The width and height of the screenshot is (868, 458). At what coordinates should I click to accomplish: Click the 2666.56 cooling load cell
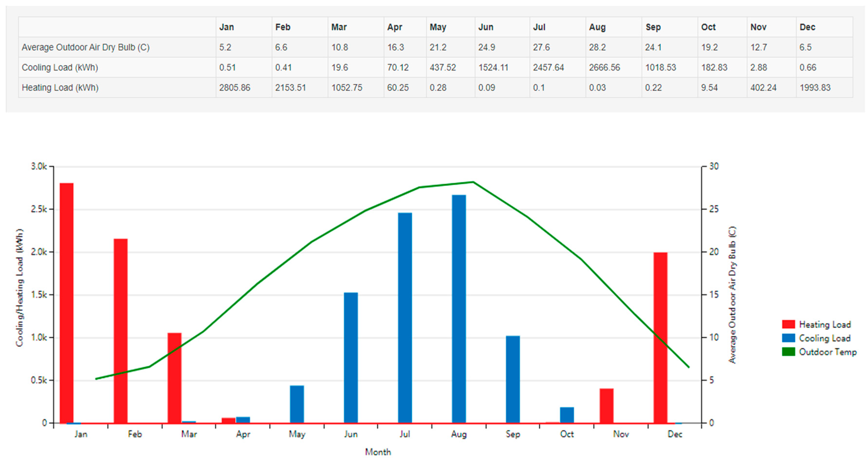point(604,67)
